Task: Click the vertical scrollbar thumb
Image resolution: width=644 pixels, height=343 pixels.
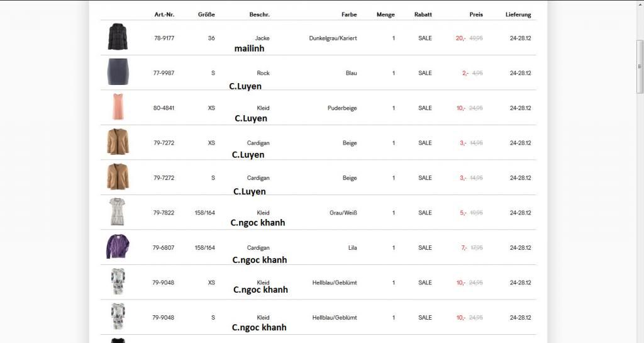Action: (640, 66)
